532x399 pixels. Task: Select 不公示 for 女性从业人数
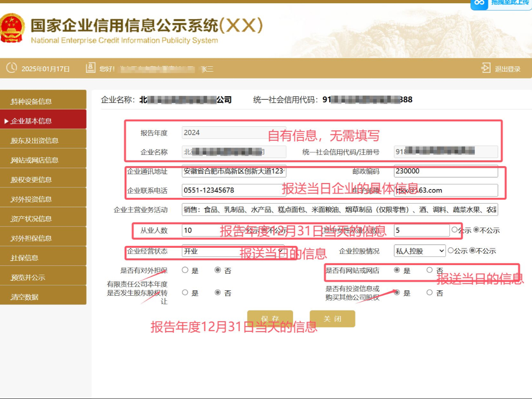pyautogui.click(x=476, y=230)
